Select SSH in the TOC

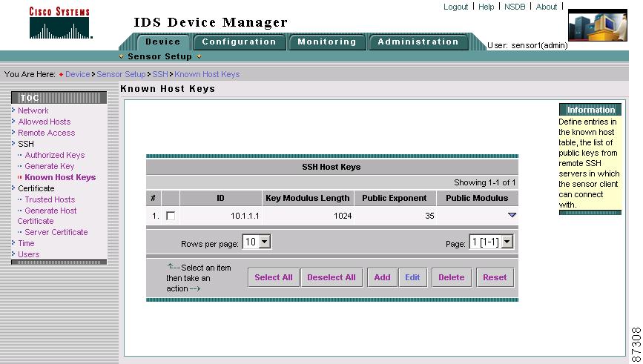point(26,144)
